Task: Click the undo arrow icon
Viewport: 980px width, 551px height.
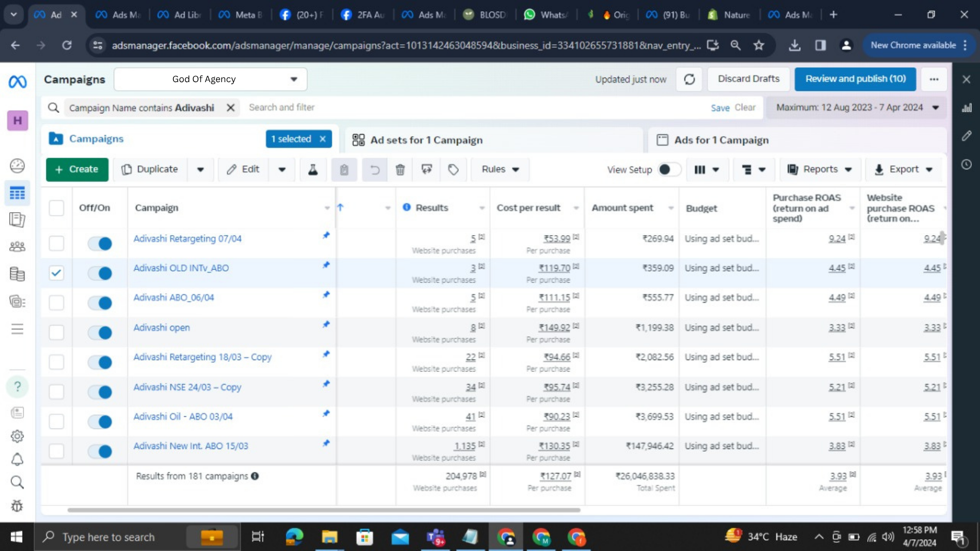Action: point(375,169)
